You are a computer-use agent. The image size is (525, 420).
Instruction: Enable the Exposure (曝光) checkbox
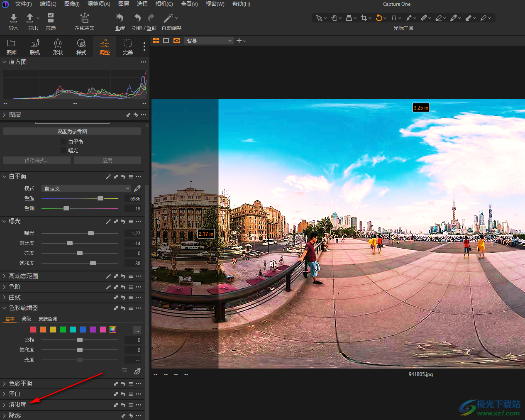[x=63, y=151]
